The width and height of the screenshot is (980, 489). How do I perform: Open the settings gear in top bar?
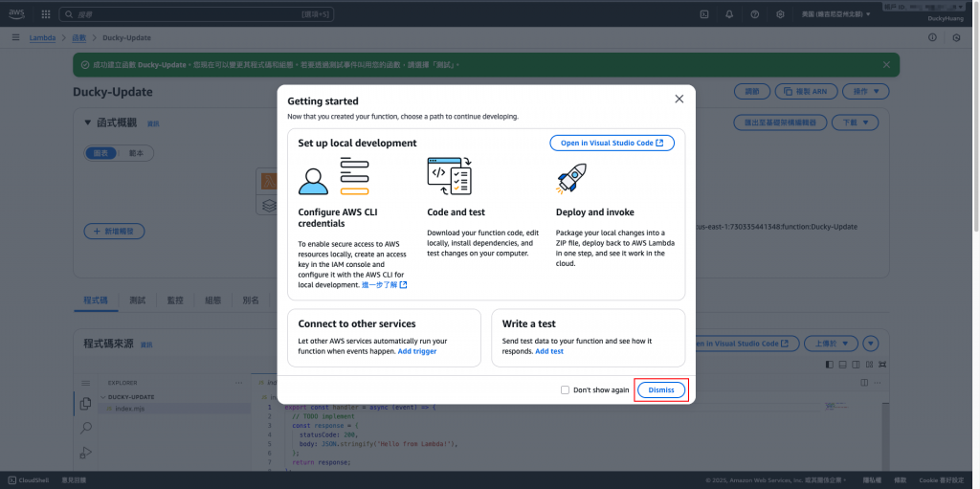(x=780, y=14)
